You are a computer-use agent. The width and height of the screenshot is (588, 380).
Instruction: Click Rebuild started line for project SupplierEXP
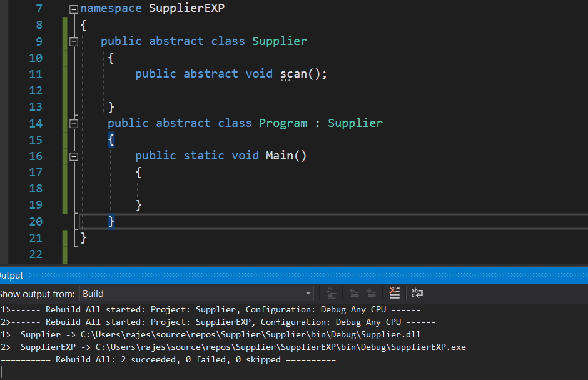point(218,322)
